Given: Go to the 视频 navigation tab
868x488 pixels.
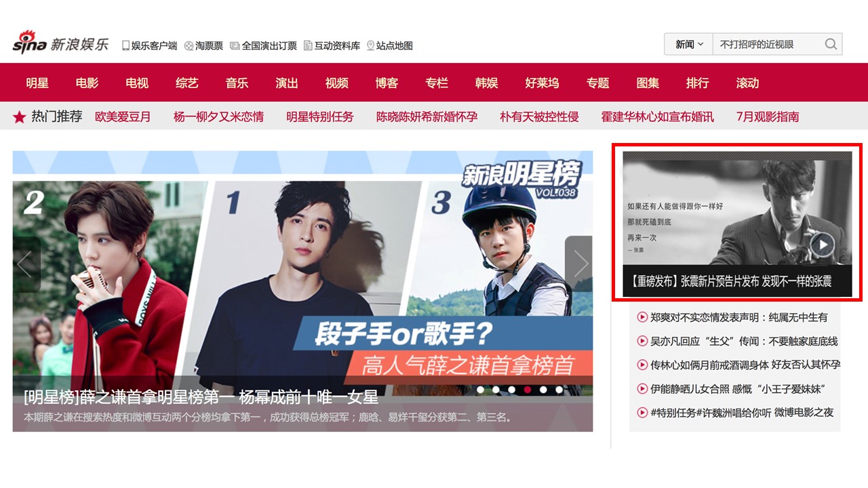Looking at the screenshot, I should tap(336, 83).
